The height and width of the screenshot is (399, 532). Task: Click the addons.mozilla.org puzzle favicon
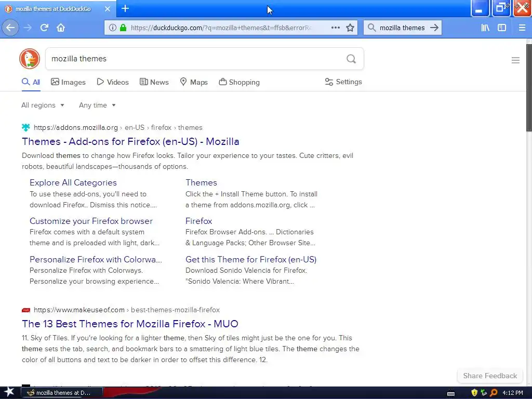(x=26, y=128)
